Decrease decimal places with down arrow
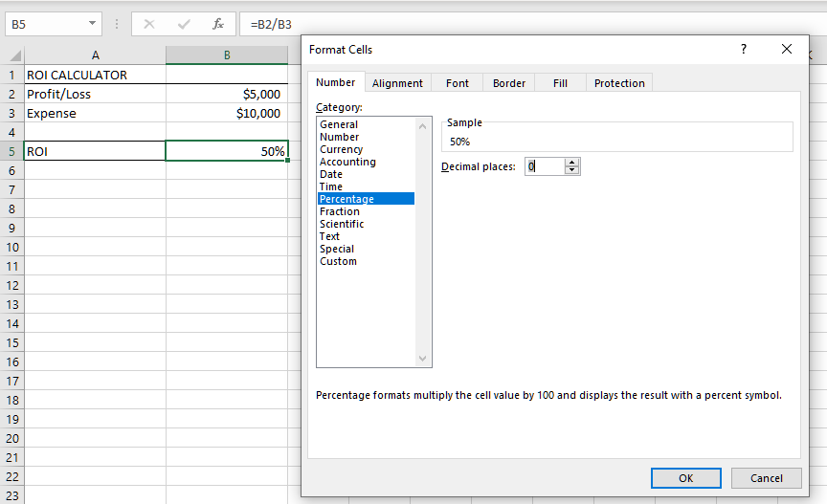The image size is (827, 504). point(571,170)
